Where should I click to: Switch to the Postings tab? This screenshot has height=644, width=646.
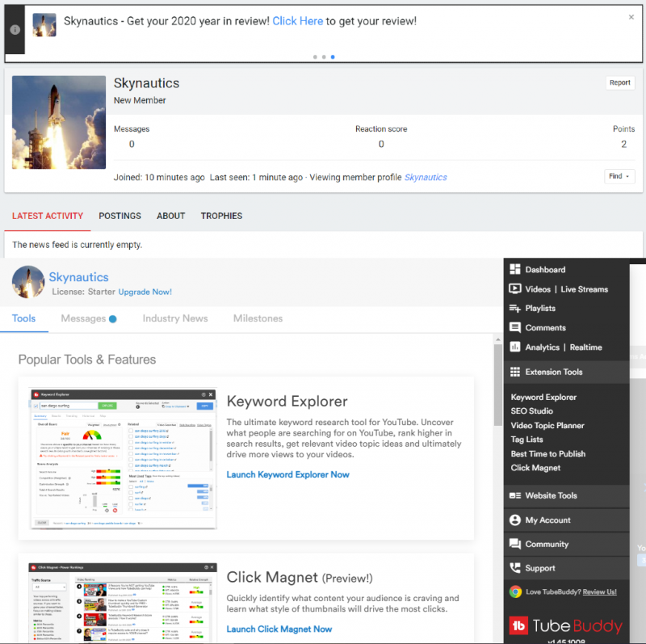pos(120,216)
